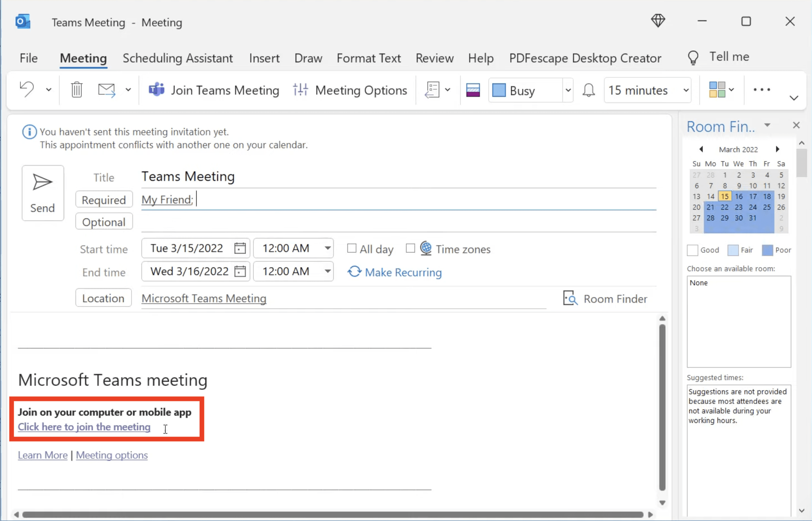
Task: Click the Optional attendees button
Action: point(104,222)
